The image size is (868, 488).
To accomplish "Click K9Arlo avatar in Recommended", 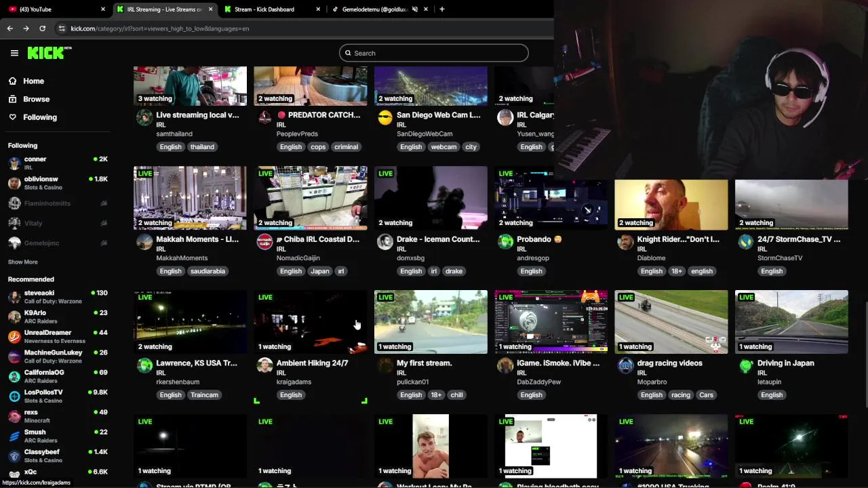I will pyautogui.click(x=14, y=317).
